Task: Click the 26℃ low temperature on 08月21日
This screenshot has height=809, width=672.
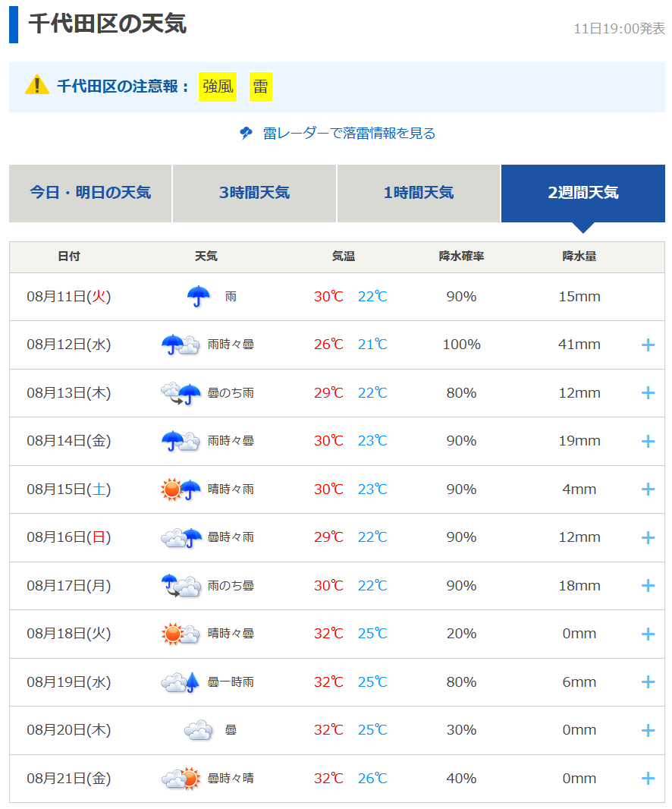Action: click(x=372, y=779)
